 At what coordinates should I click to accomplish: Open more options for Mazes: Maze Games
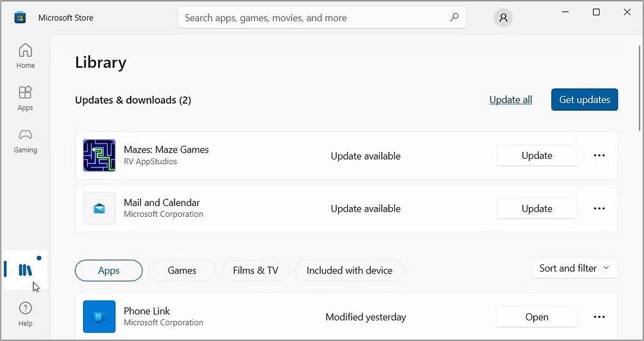[599, 156]
